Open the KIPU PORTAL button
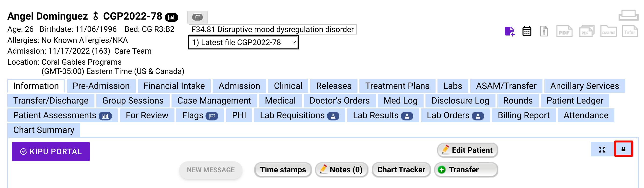Screen dimensions: 644x188 point(51,152)
